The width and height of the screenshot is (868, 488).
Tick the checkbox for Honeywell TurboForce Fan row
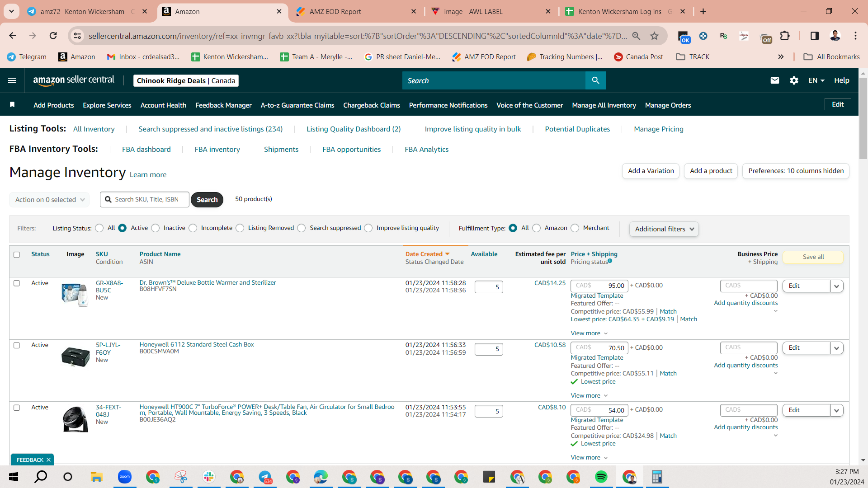17,408
